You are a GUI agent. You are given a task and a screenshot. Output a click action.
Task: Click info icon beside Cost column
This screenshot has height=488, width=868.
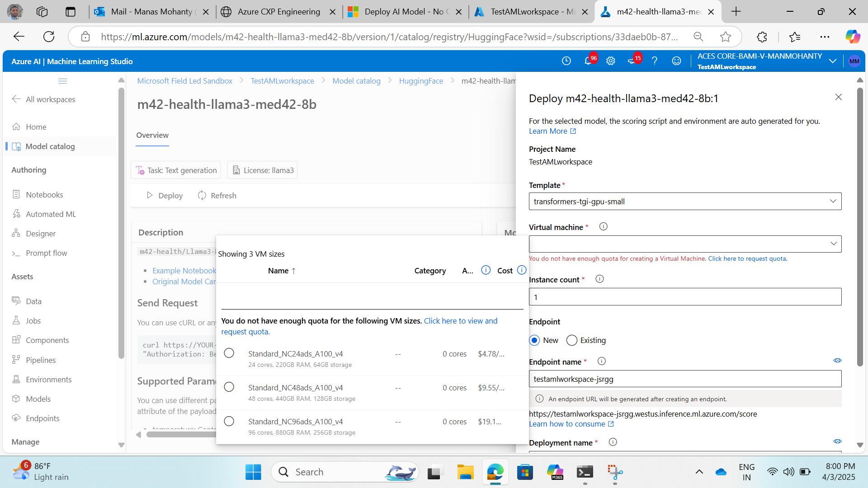(x=522, y=270)
